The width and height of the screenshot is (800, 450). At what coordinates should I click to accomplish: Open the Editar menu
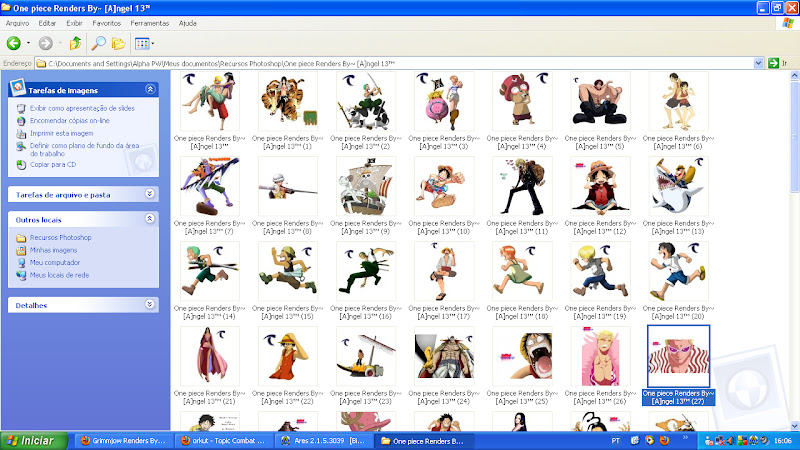click(47, 23)
